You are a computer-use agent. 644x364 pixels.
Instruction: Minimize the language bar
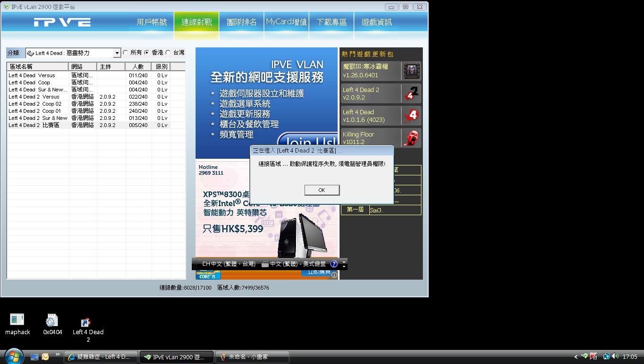pyautogui.click(x=344, y=262)
